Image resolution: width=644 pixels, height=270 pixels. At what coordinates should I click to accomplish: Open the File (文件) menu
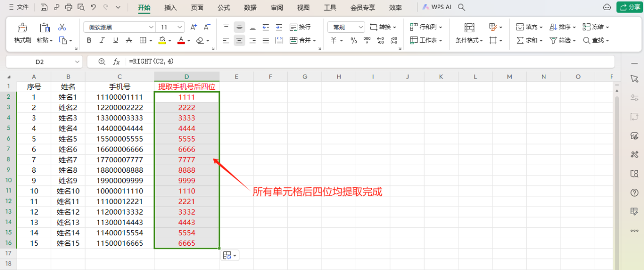pos(19,8)
